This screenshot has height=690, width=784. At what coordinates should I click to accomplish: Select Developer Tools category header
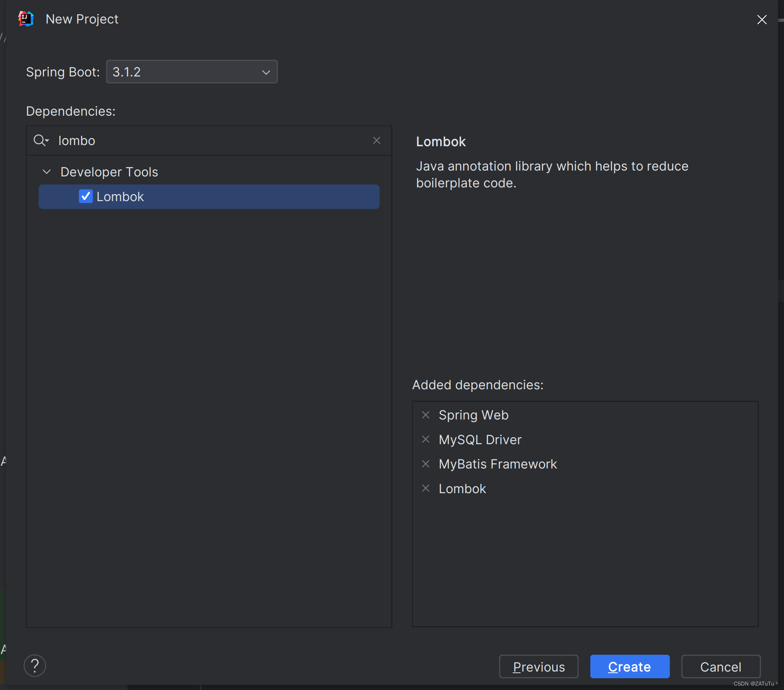coord(109,172)
